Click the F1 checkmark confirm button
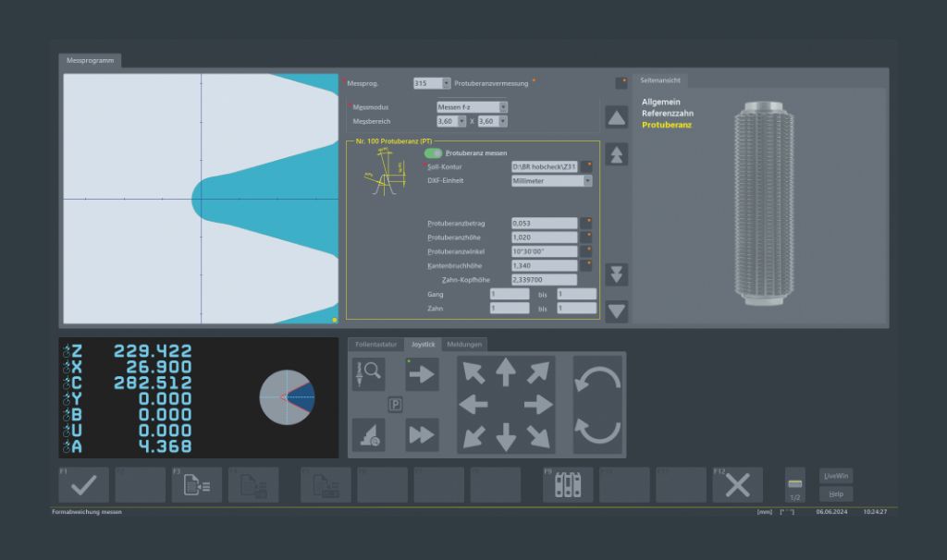Viewport: 947px width, 560px height. [83, 485]
